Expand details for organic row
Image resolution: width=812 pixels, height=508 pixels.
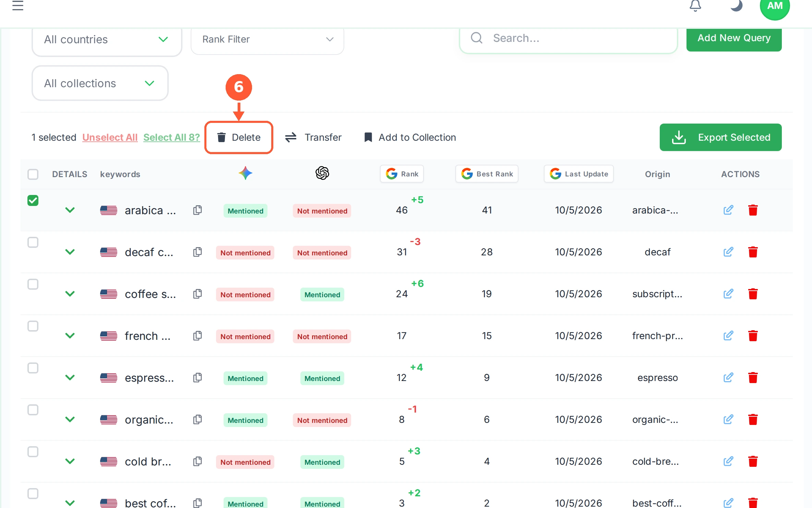point(70,419)
